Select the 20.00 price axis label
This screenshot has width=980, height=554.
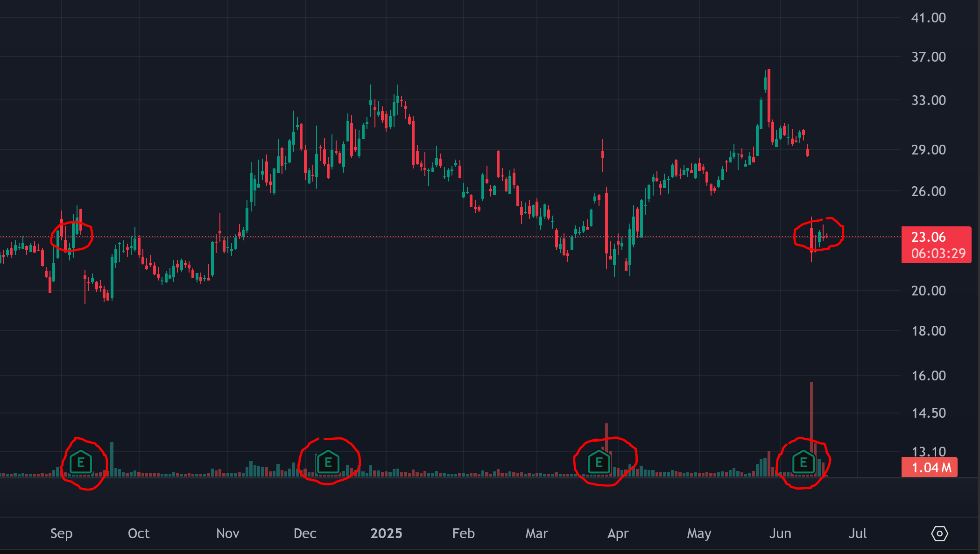click(x=929, y=291)
